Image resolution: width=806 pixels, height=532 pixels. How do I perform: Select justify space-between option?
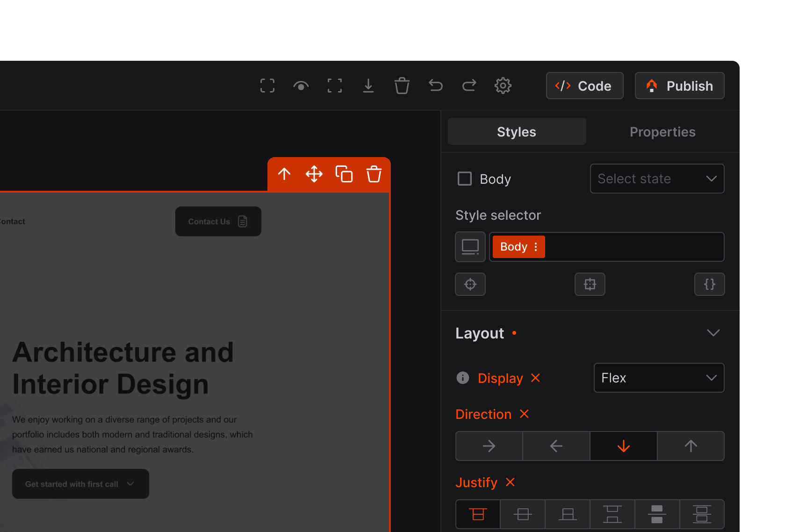[612, 514]
